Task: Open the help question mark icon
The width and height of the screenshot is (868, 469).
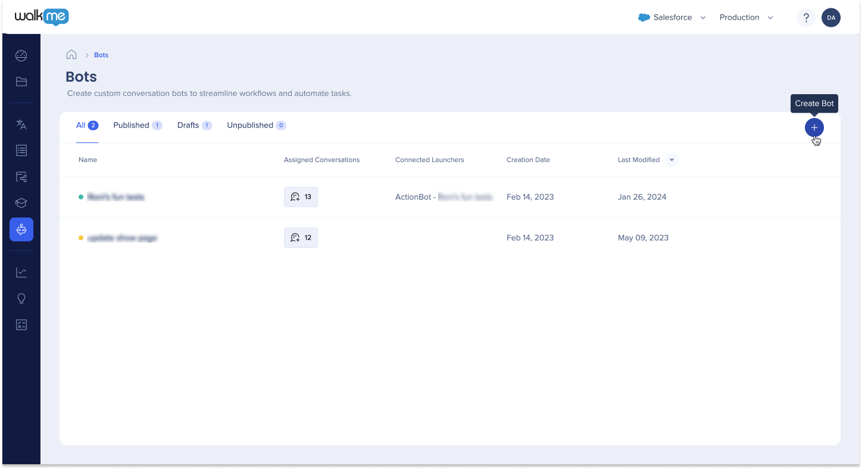Action: coord(806,18)
